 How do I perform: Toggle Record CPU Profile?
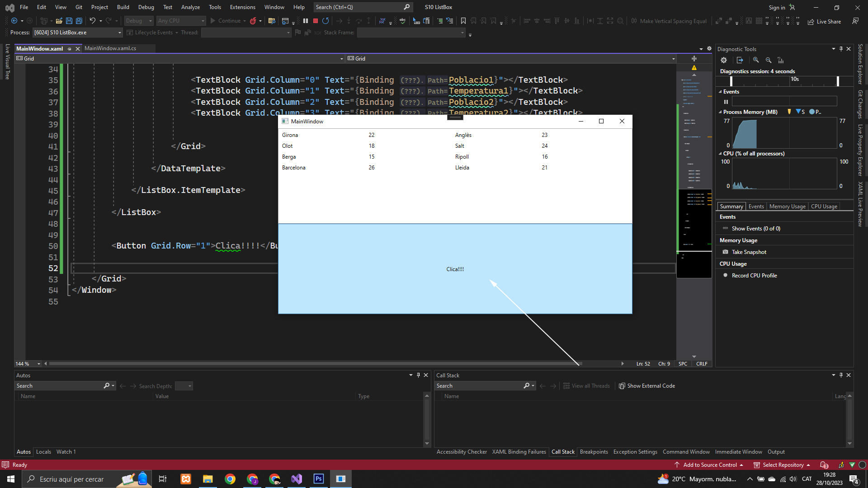point(754,276)
